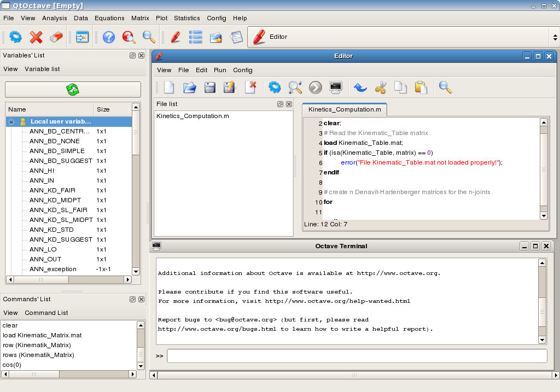Close the Commands' List panel

(x=142, y=300)
